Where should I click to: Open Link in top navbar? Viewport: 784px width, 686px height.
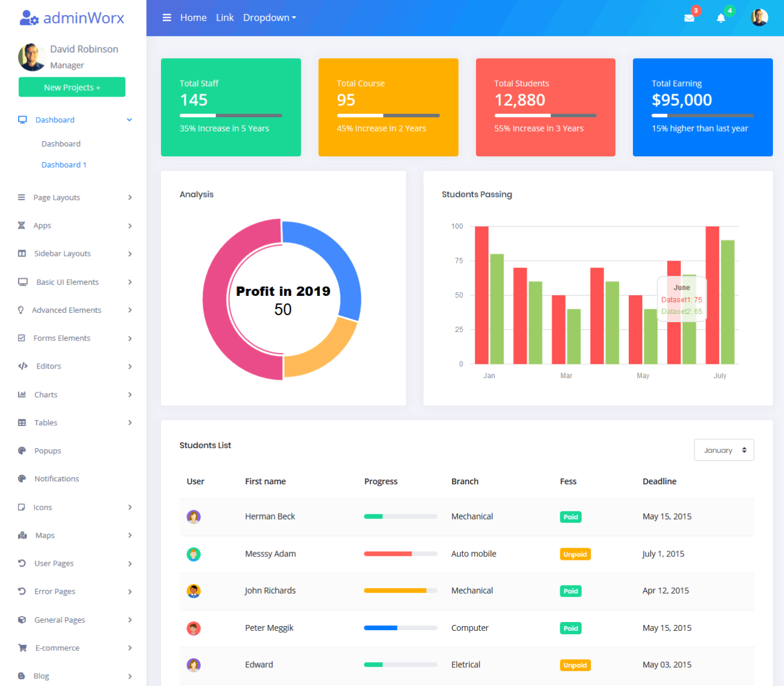[225, 17]
